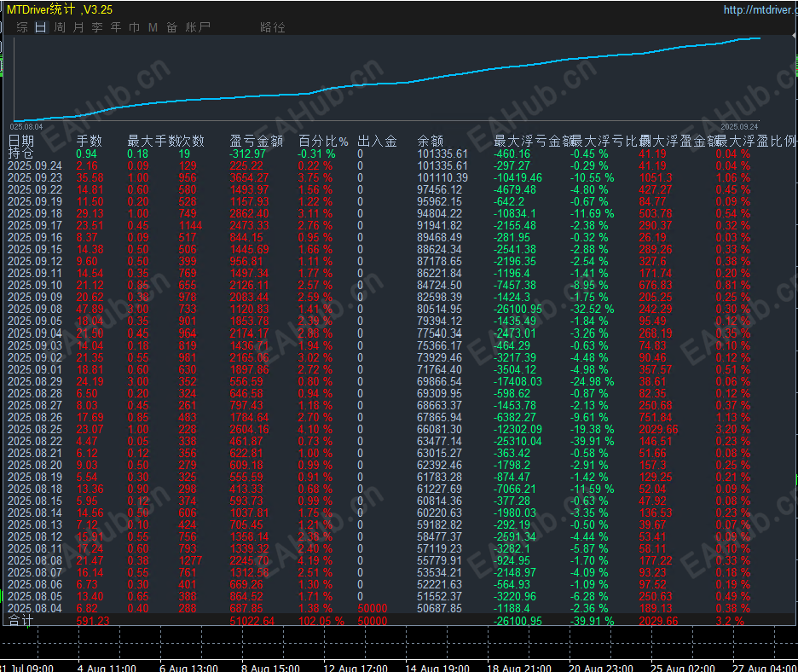
Task: Select the 2025.08.04 date row
Action: pos(35,608)
